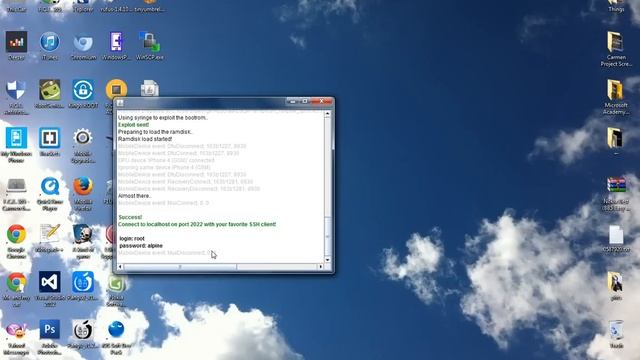Click the 'Connect to localhost on port 2022' line
Screen dimensions: 640x360
point(197,224)
